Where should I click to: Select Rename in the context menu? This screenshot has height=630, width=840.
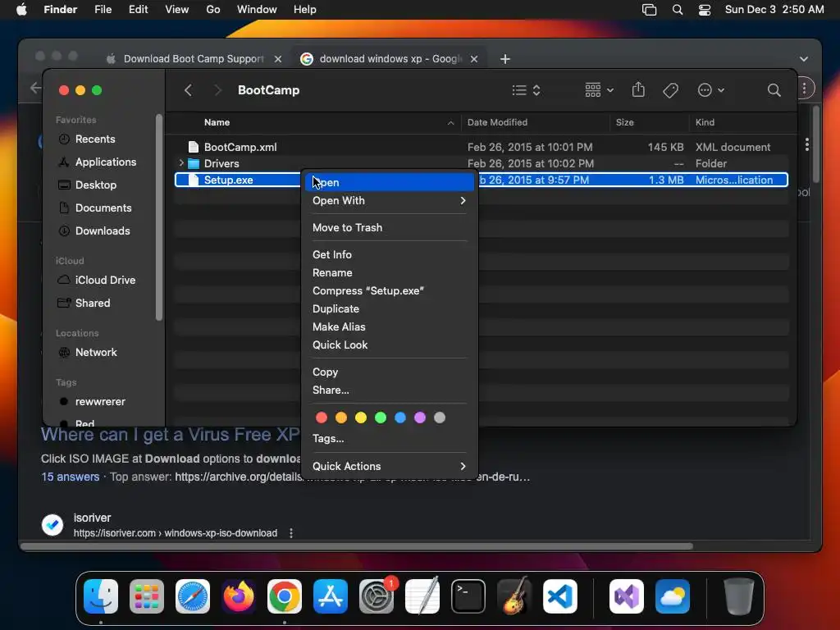pos(390,272)
